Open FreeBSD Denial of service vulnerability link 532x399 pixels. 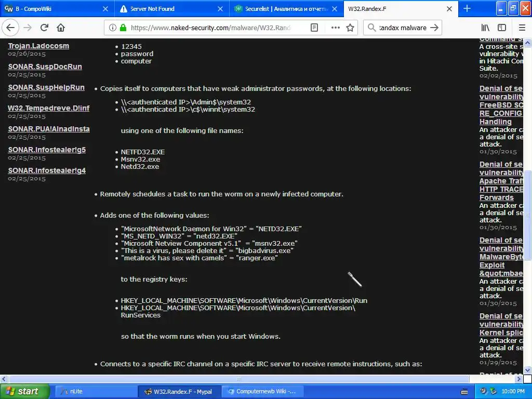click(501, 105)
